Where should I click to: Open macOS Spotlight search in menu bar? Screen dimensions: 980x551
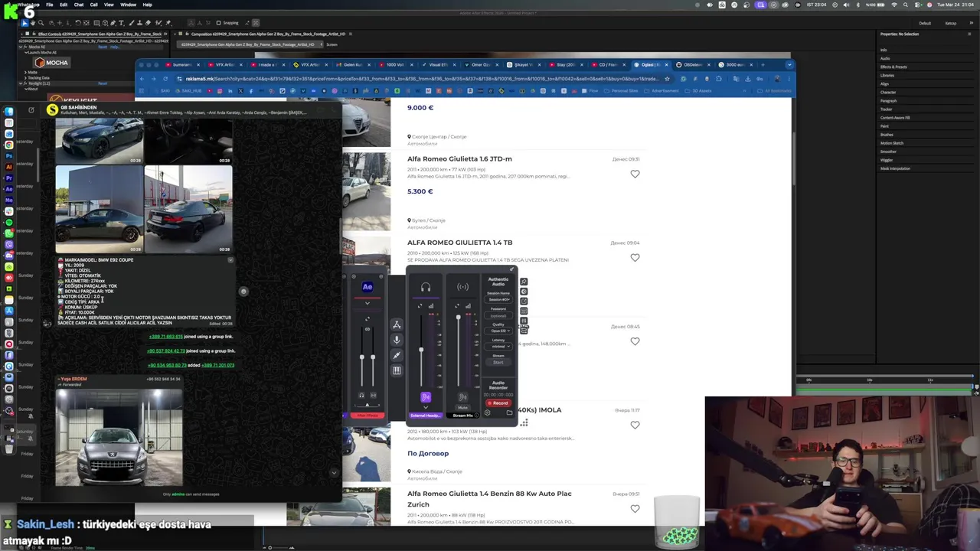(x=906, y=5)
